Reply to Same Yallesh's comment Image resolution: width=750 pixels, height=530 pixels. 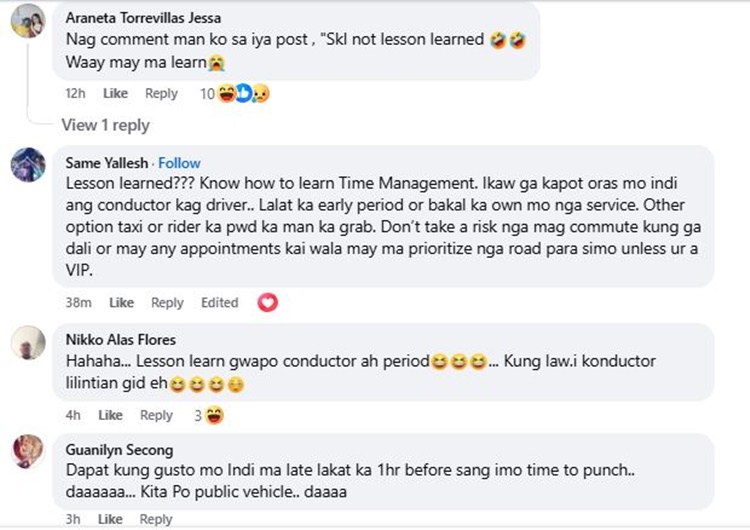(x=167, y=302)
